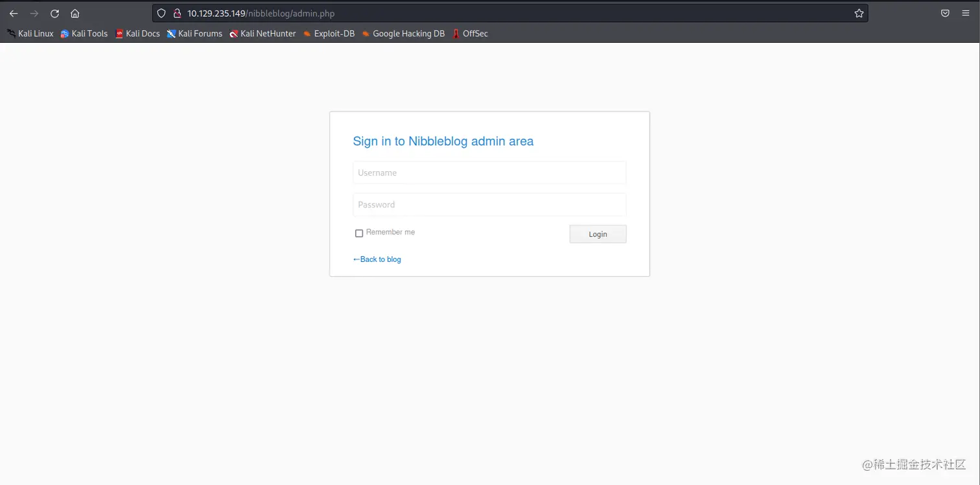This screenshot has height=485, width=980.
Task: Show site security lock information
Action: pos(176,13)
